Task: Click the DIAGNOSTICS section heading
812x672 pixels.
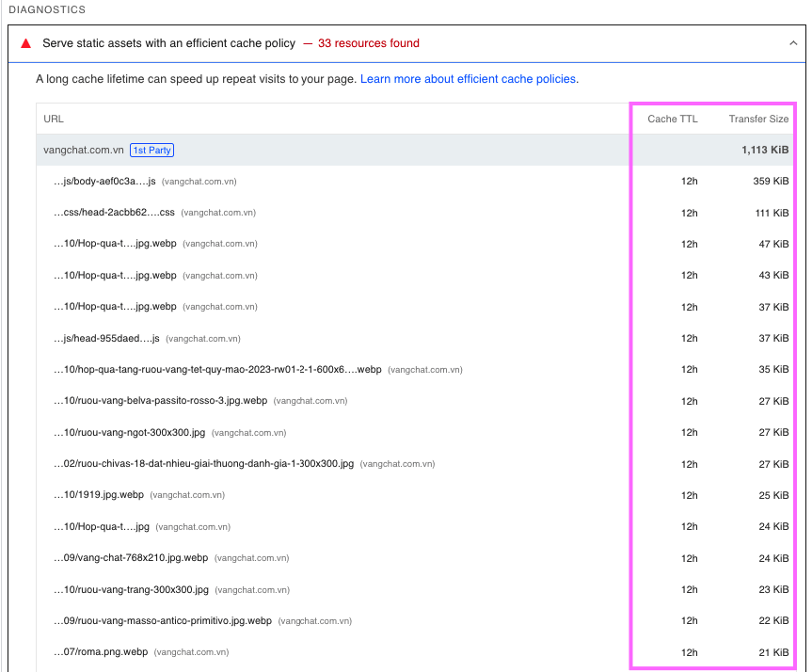Action: (47, 9)
